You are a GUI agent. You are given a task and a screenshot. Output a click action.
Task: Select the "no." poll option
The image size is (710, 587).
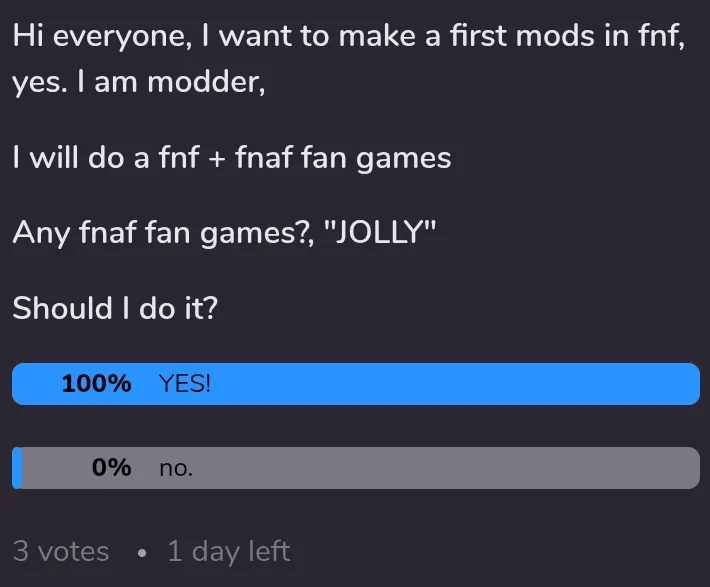click(176, 468)
